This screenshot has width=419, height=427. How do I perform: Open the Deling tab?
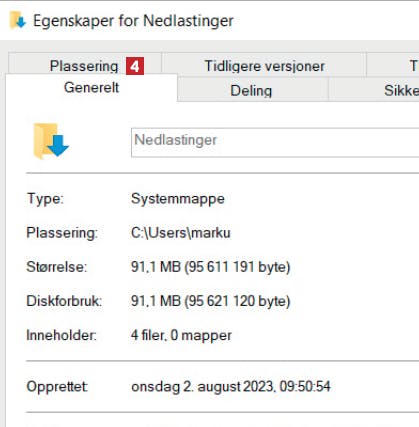[x=251, y=90]
